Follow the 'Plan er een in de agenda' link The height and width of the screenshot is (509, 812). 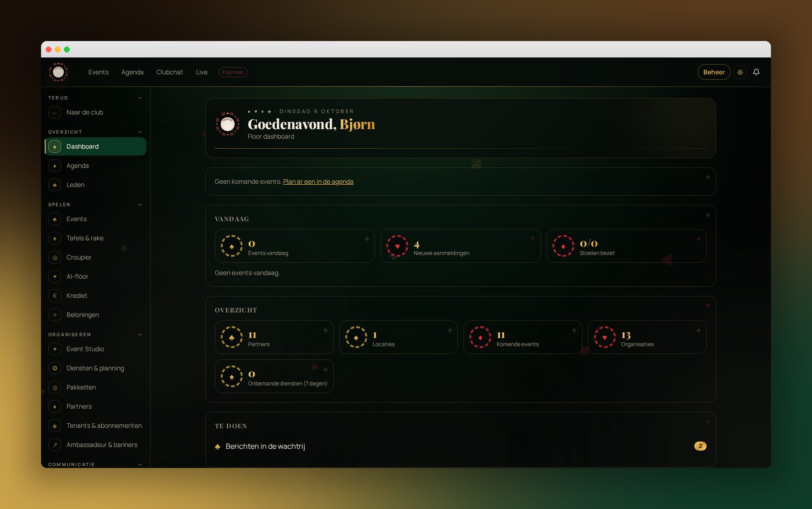point(318,182)
